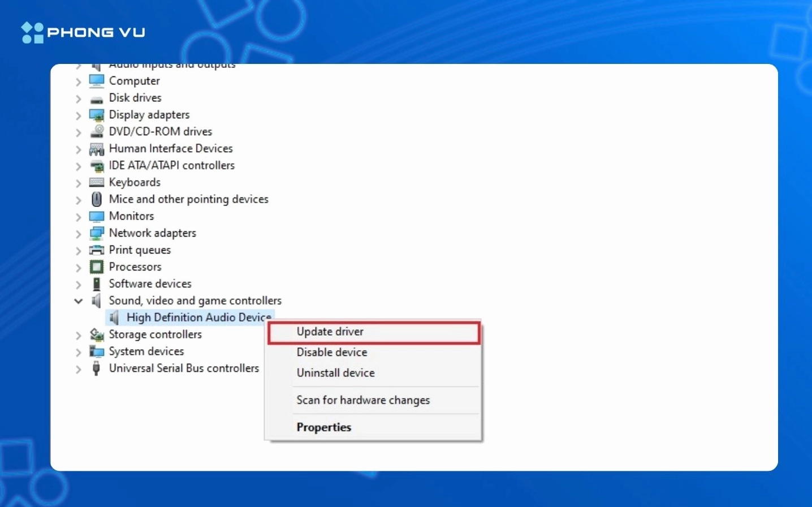Click the Display adapters icon

[97, 115]
